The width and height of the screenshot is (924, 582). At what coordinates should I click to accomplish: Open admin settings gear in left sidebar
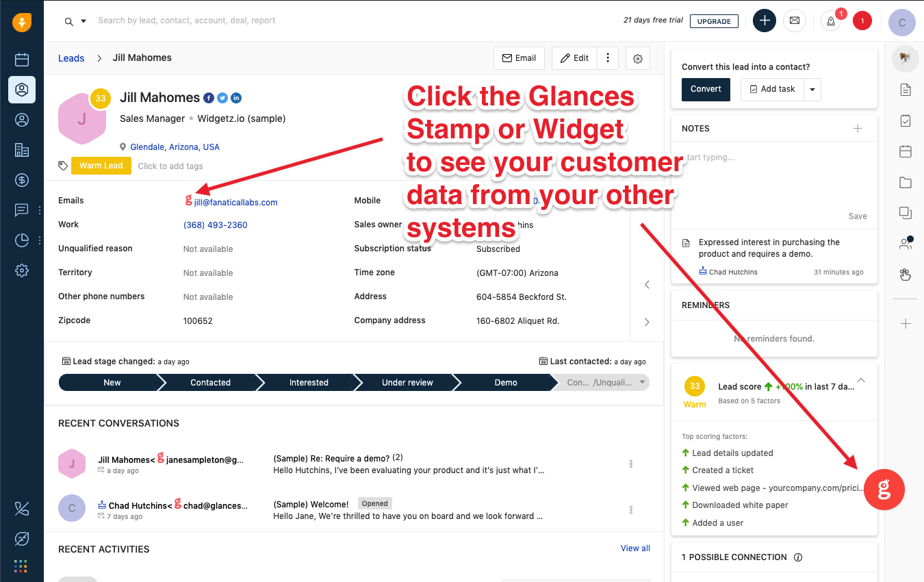tap(22, 270)
